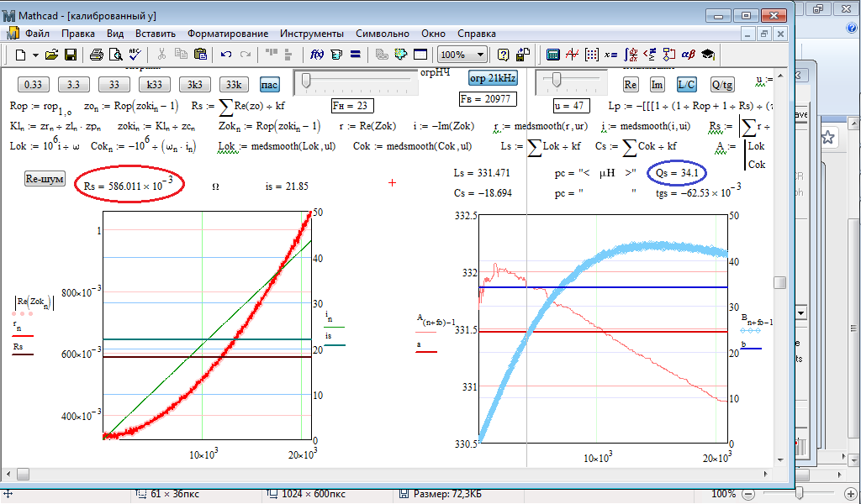Insert function with the f(x) icon
This screenshot has height=504, width=861.
point(318,55)
